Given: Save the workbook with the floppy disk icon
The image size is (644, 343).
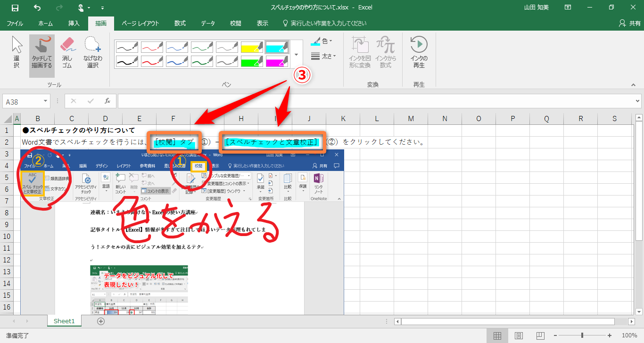Looking at the screenshot, I should pyautogui.click(x=15, y=8).
